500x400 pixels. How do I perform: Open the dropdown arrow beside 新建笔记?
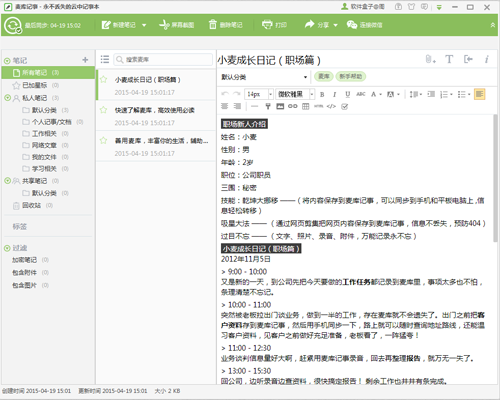click(x=144, y=25)
